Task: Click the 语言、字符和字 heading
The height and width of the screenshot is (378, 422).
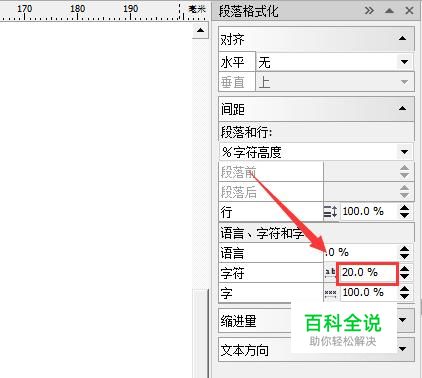Action: [x=262, y=233]
